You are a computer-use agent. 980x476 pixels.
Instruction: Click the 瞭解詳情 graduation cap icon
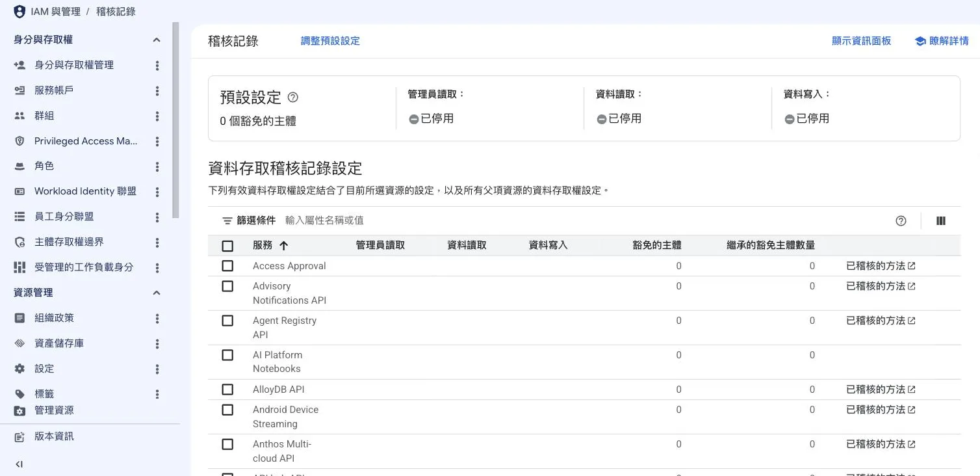tap(920, 41)
